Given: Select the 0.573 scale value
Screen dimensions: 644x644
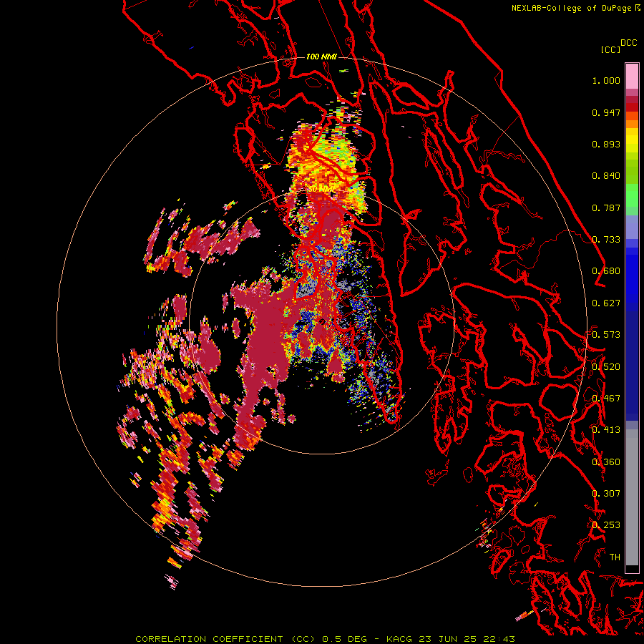Looking at the screenshot, I should (x=606, y=335).
